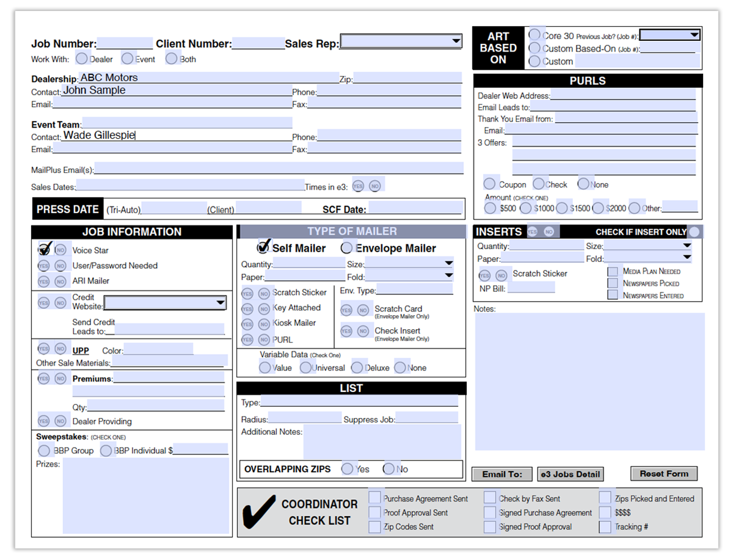The width and height of the screenshot is (733, 560).
Task: Toggle NO for ARI Mailer
Action: click(60, 282)
